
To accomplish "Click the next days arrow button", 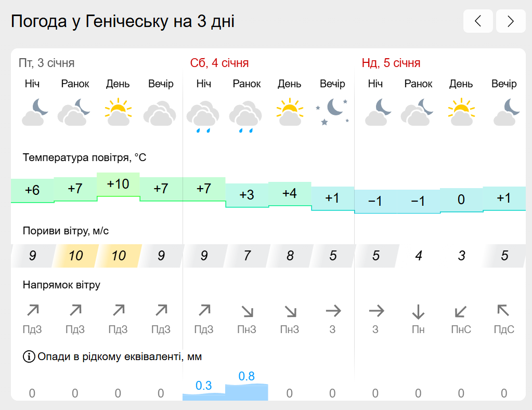I will coord(511,21).
